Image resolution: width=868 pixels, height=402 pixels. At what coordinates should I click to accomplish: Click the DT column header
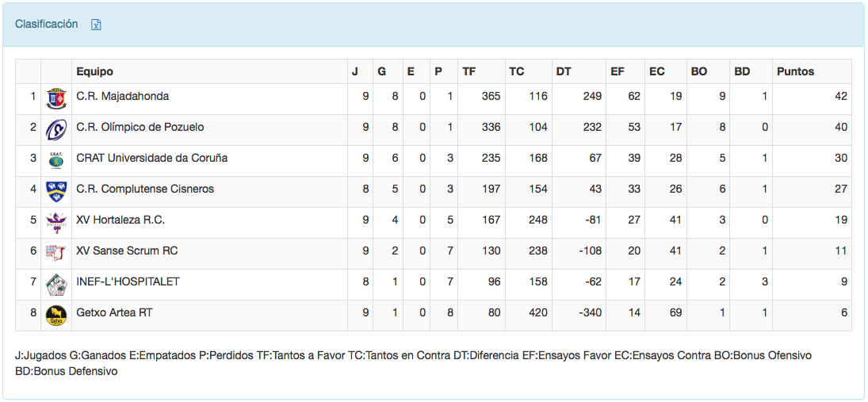pos(564,71)
